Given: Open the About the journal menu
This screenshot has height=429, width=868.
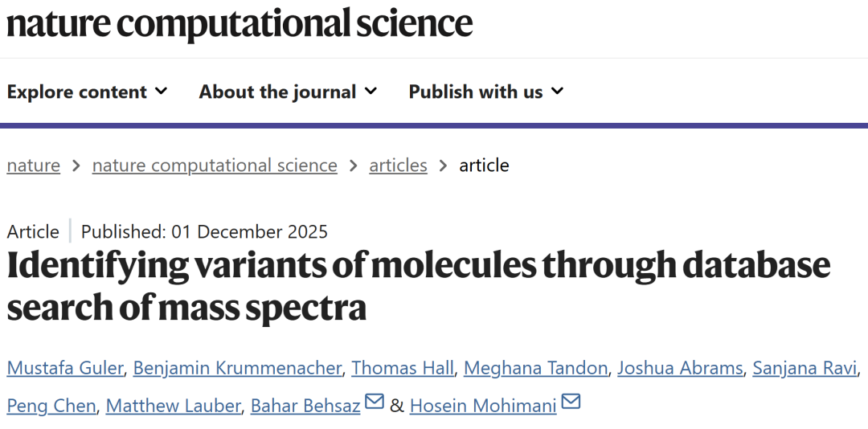Looking at the screenshot, I should [x=277, y=92].
